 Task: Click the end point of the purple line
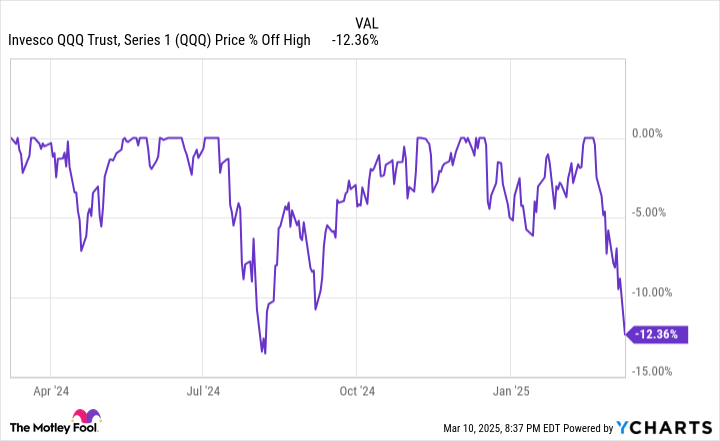[625, 335]
